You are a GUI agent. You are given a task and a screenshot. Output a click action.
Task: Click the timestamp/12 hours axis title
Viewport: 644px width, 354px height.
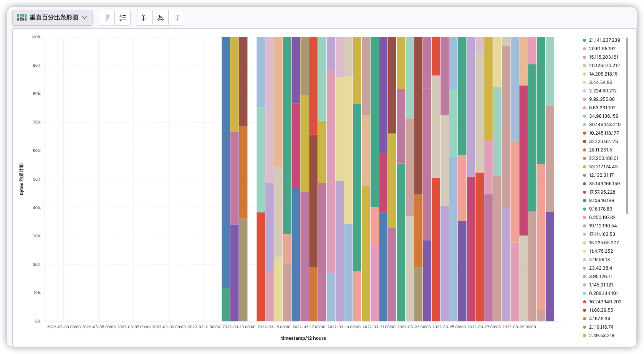click(x=303, y=338)
